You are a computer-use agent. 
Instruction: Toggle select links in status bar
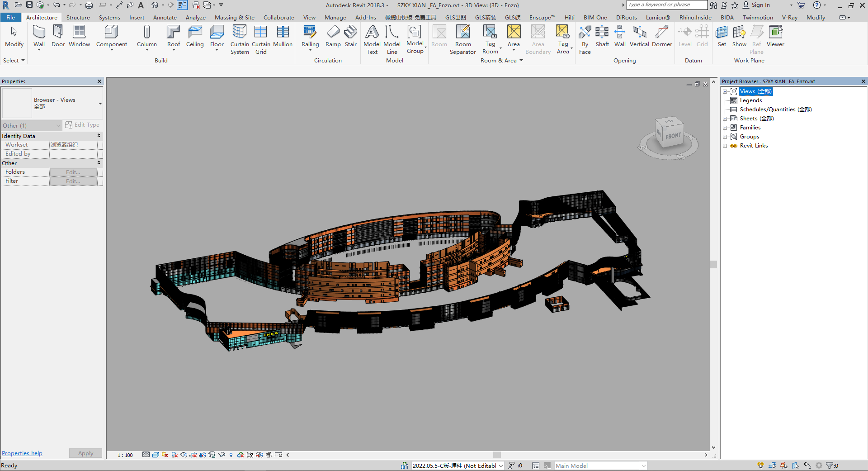coord(760,466)
